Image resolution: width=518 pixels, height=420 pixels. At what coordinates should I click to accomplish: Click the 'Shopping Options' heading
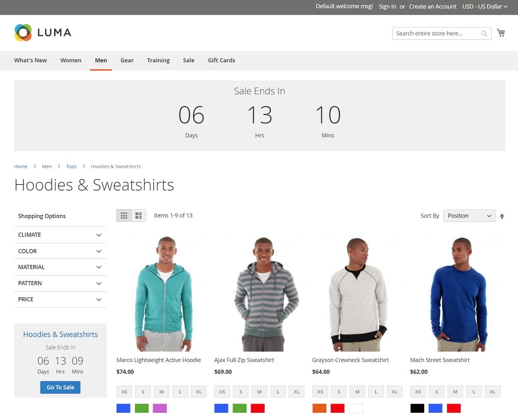(42, 216)
